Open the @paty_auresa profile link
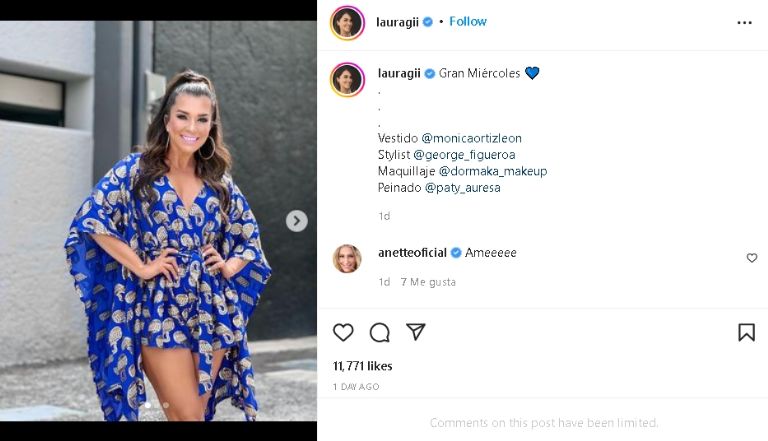Viewport: 768px width, 441px height. pos(462,188)
